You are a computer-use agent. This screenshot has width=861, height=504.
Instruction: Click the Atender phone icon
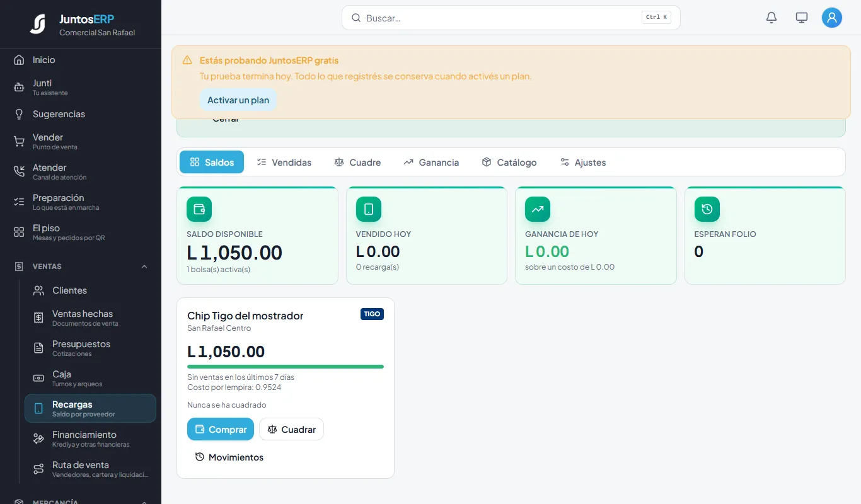[19, 172]
